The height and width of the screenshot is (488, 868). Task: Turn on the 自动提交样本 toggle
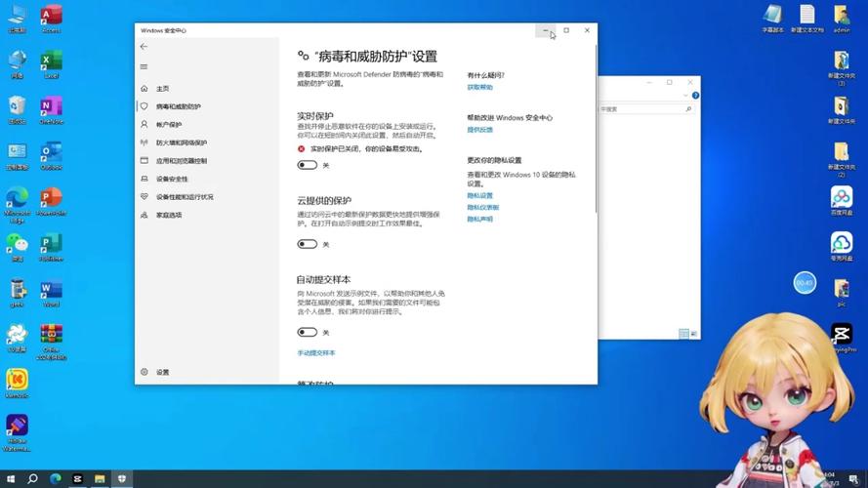308,332
